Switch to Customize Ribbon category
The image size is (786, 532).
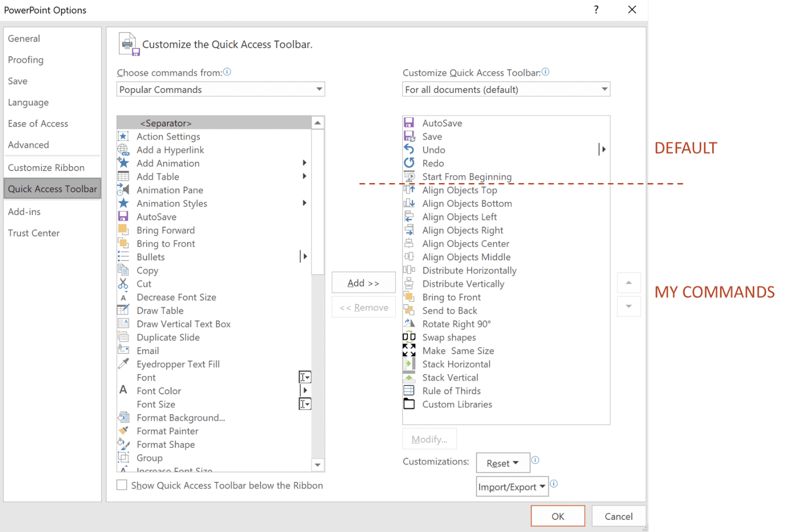(x=52, y=168)
